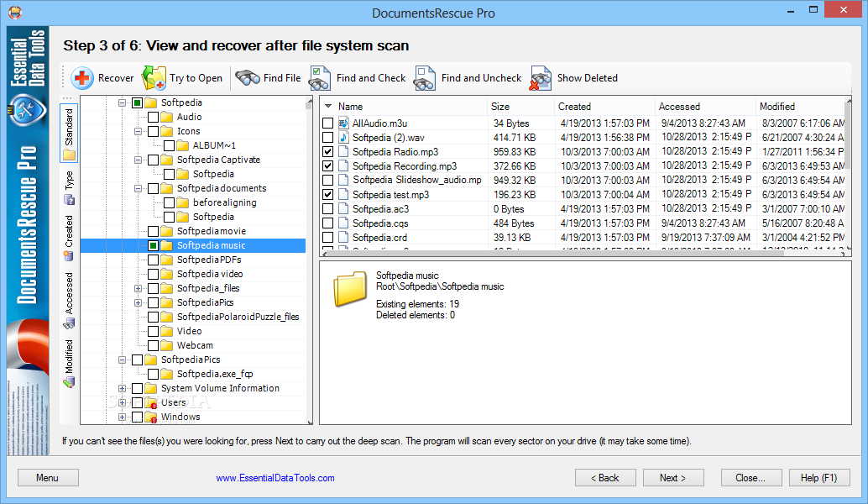Click the Recover red cross icon
Screen dimensions: 868x504
click(82, 78)
